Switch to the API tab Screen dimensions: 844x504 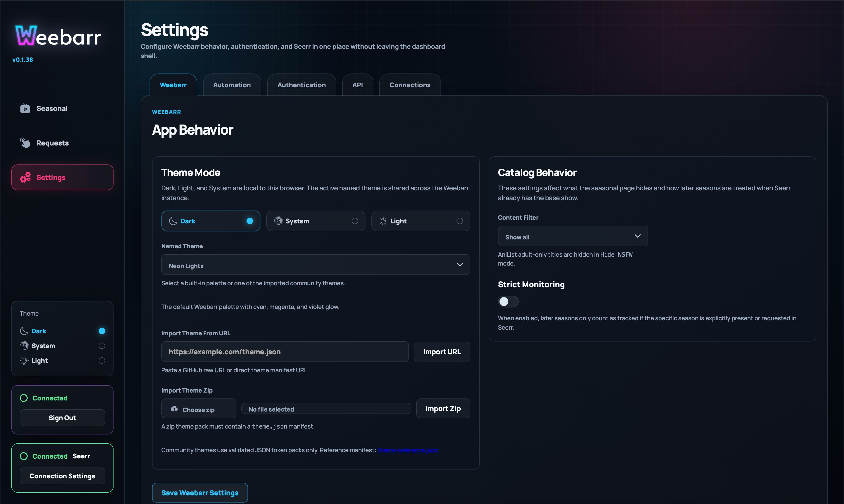click(358, 85)
